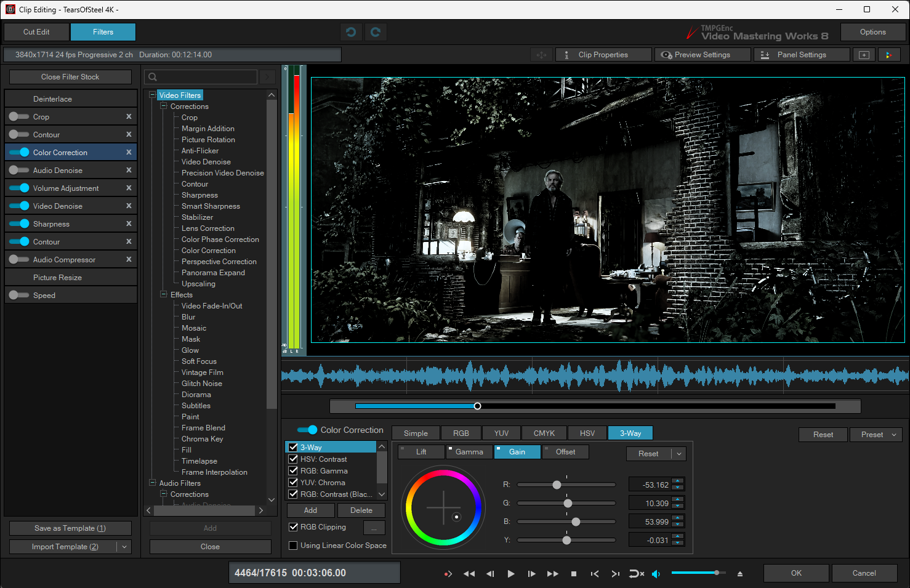Open the Preset dropdown

click(x=877, y=435)
